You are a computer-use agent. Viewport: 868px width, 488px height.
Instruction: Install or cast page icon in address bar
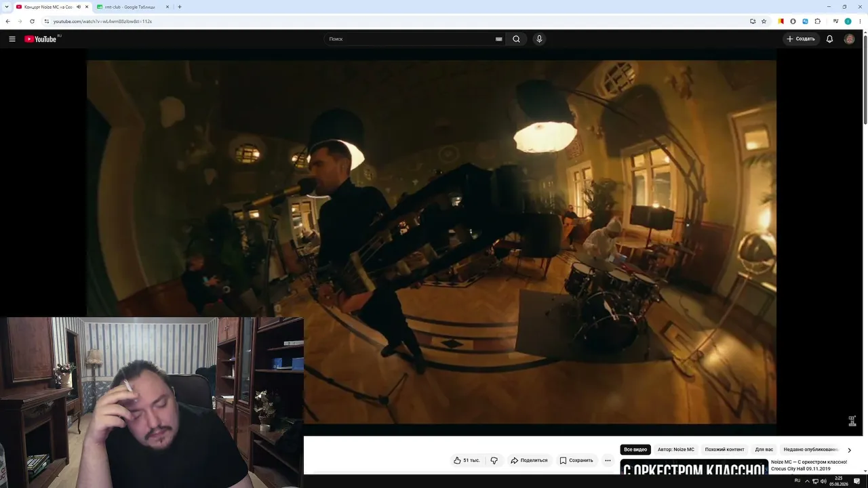(753, 21)
